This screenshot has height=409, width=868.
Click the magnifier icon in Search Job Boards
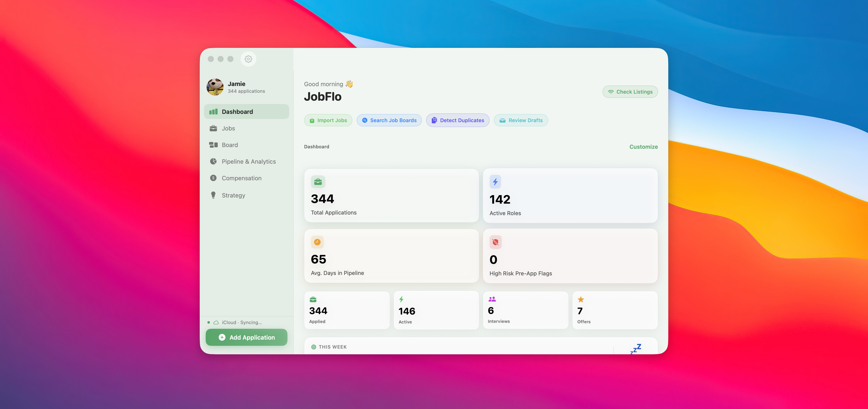coord(365,121)
